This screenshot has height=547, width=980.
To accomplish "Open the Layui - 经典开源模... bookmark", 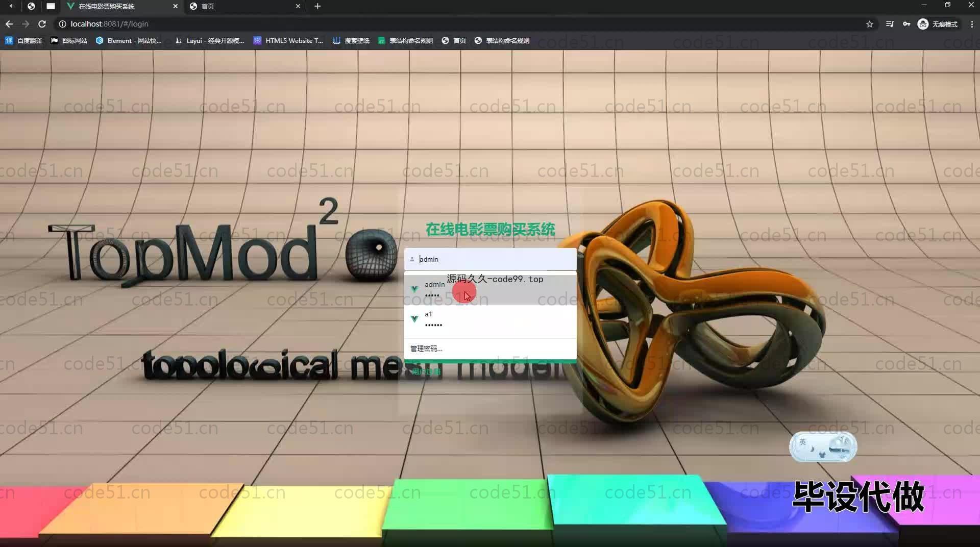I will tap(209, 40).
